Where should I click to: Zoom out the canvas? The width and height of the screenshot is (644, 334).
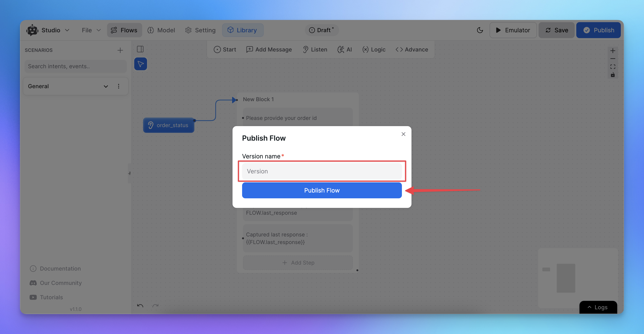pos(613,59)
